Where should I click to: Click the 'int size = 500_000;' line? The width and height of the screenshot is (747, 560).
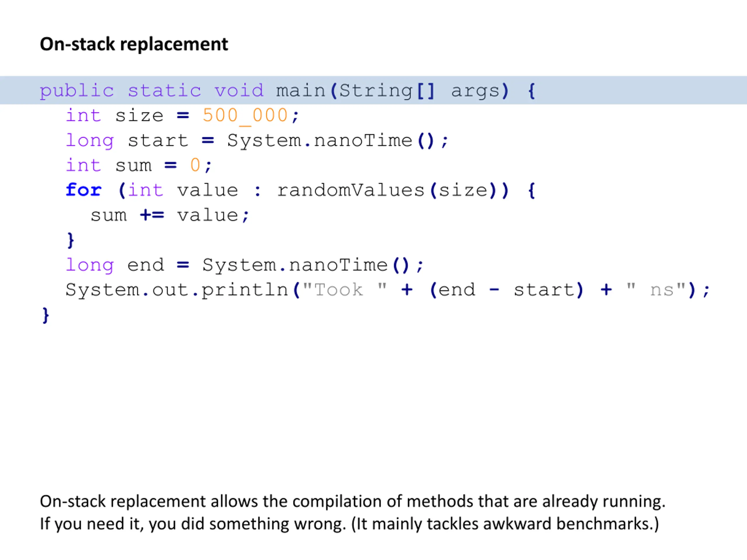coord(182,116)
